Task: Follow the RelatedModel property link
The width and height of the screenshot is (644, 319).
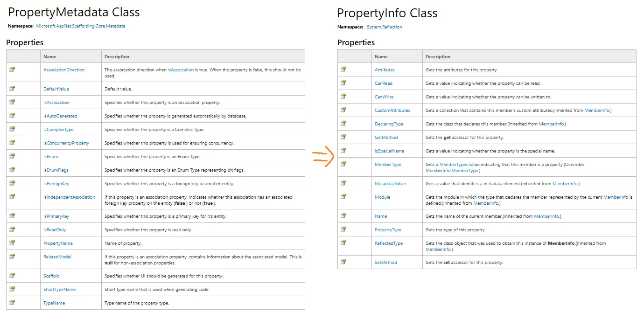Action: pos(57,257)
